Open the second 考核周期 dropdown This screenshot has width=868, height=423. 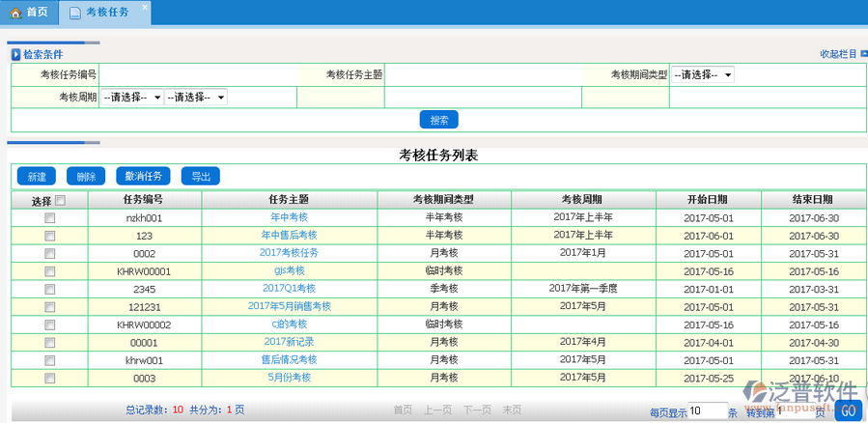click(x=195, y=98)
